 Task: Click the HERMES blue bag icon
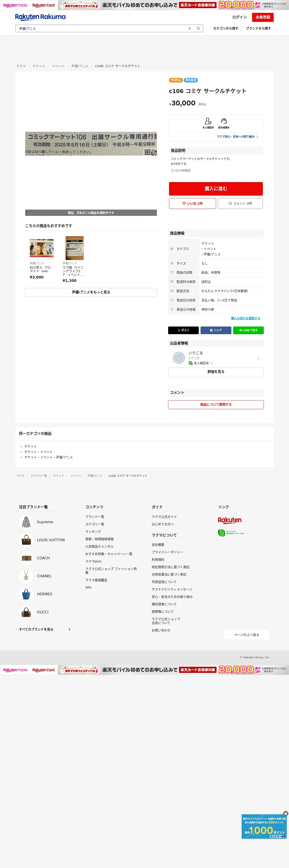[26, 594]
